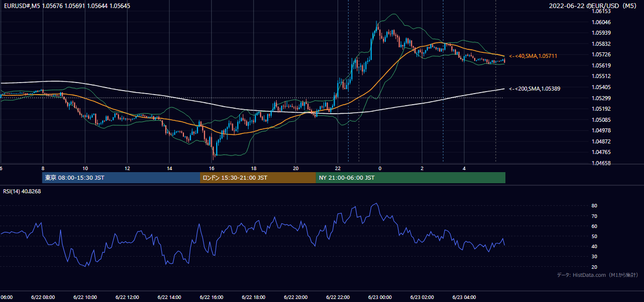Click hour tick 22 under the price chart

(x=338, y=169)
